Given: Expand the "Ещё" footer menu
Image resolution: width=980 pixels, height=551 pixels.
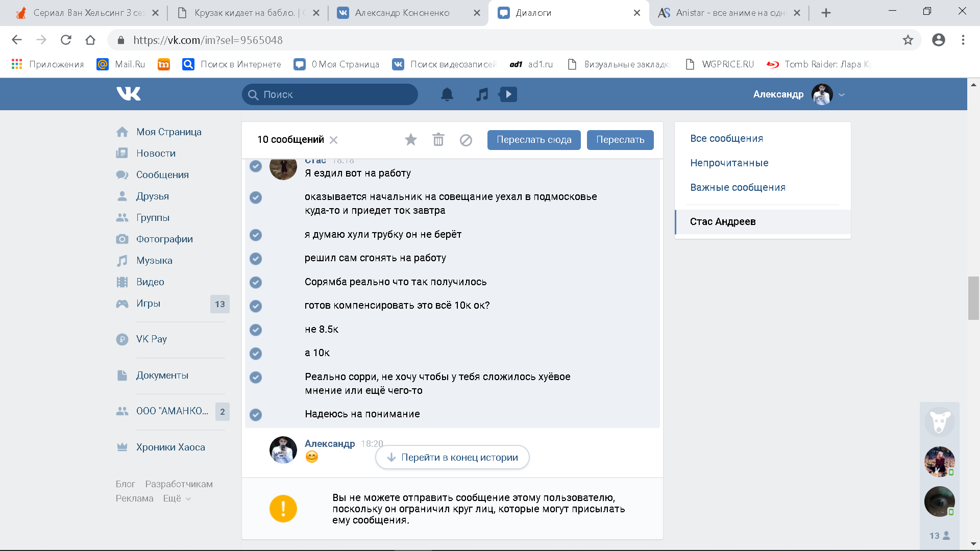Looking at the screenshot, I should [x=177, y=498].
